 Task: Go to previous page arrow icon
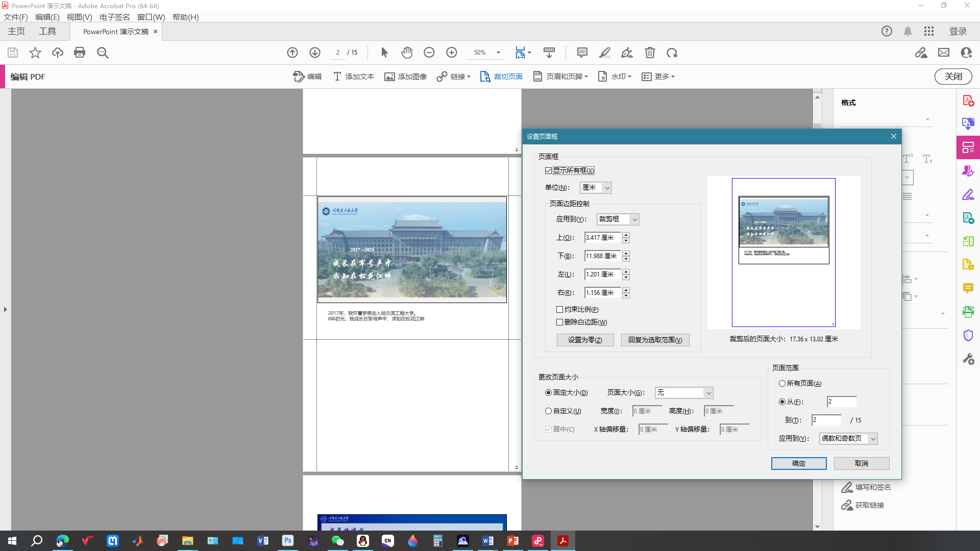[x=292, y=53]
